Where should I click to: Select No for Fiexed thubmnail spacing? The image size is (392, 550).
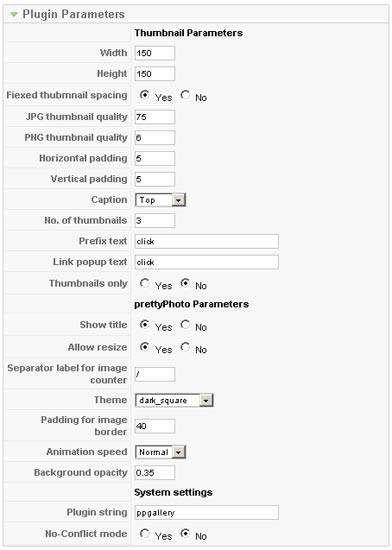[185, 95]
